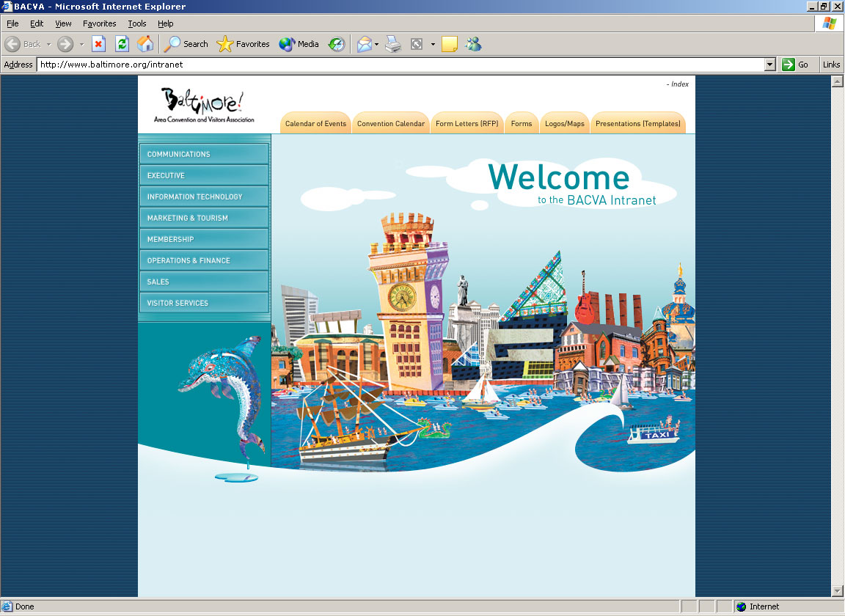Click the Stop loading toolbar icon
Screen dimensions: 845x616
click(98, 44)
